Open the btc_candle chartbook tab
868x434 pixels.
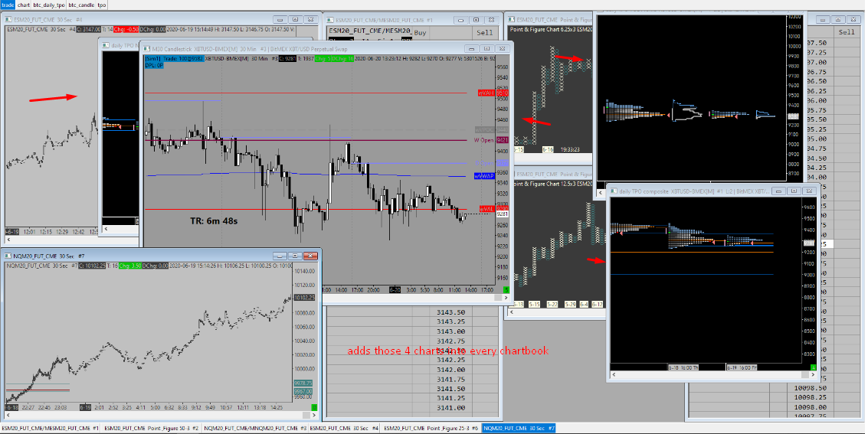[x=81, y=5]
